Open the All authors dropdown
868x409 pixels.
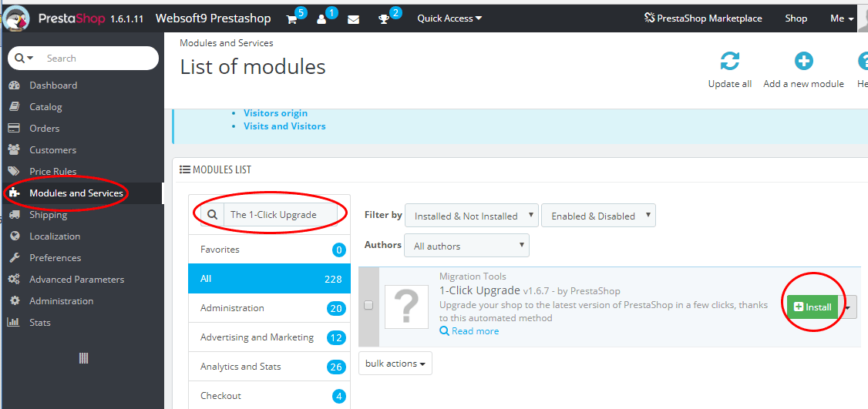466,246
